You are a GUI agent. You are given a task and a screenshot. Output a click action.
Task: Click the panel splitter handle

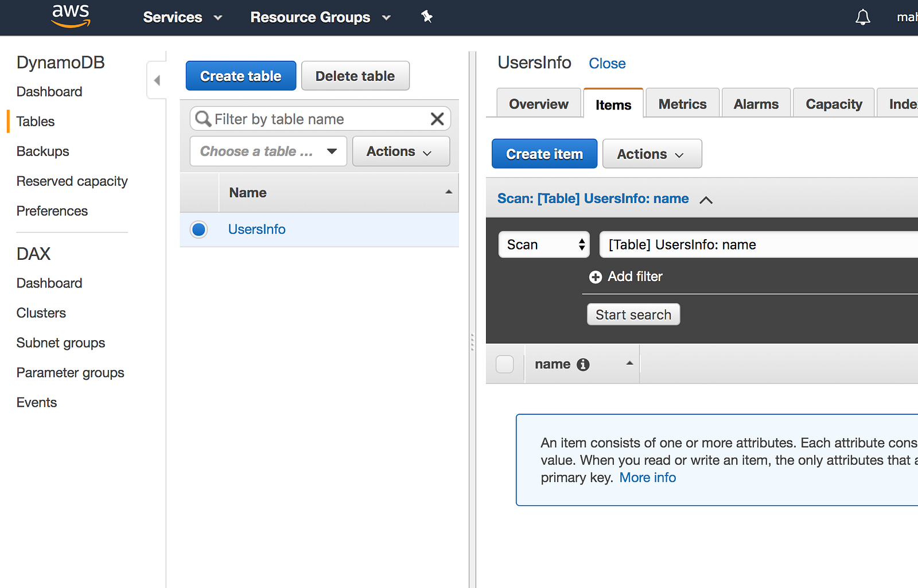(x=472, y=342)
